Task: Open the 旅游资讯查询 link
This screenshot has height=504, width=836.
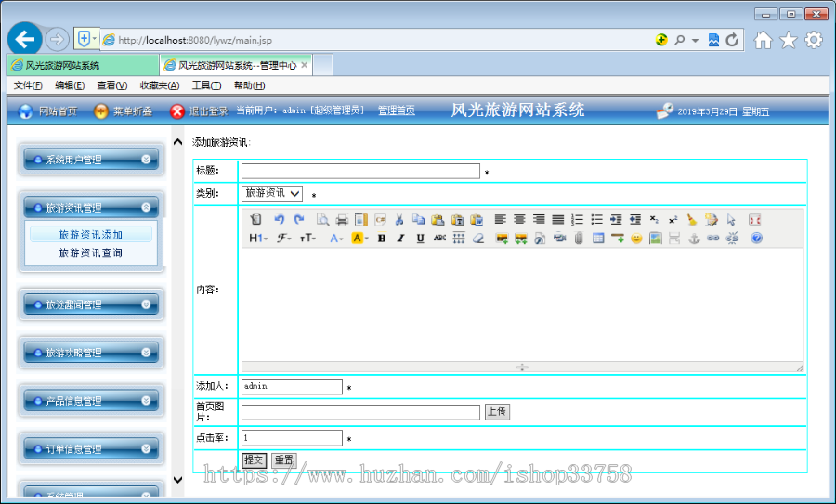Action: pyautogui.click(x=91, y=253)
